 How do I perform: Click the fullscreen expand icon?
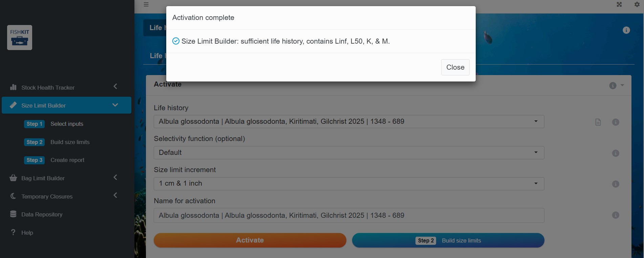coord(619,4)
